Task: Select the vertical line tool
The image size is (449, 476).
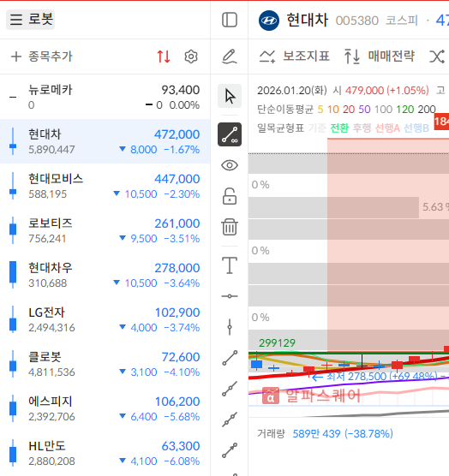Action: (x=230, y=327)
